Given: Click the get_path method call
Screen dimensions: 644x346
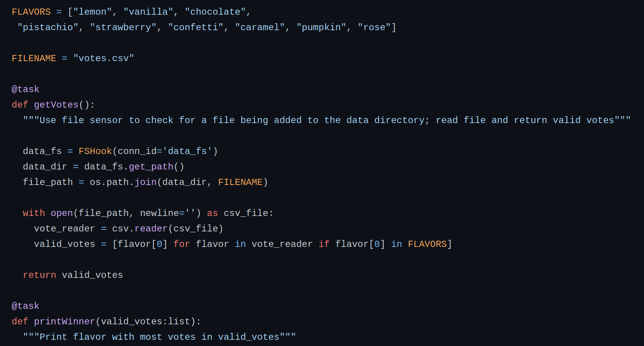Looking at the screenshot, I should click(151, 167).
